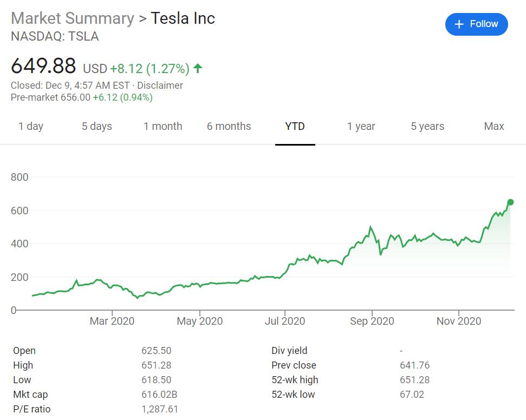Show the 5 years chart

427,126
